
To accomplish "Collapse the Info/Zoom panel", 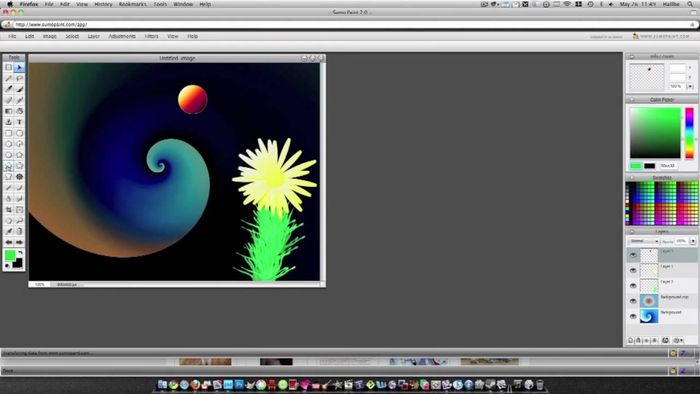I will click(x=631, y=57).
